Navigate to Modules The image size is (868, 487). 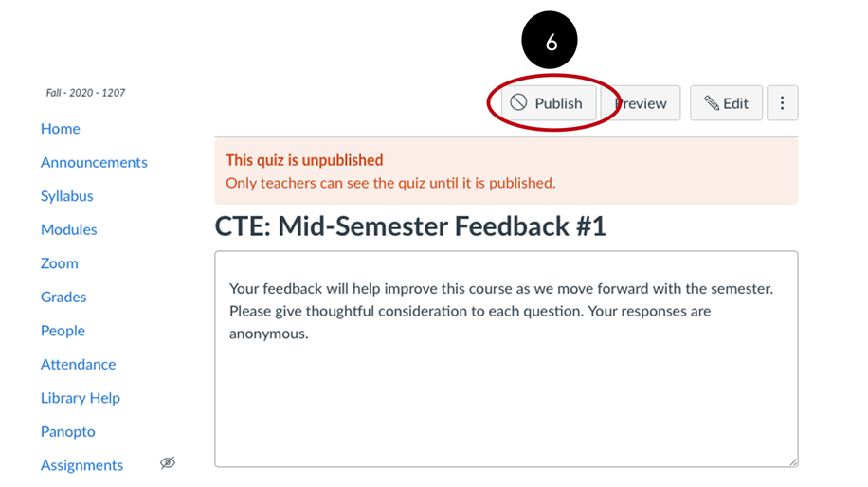pyautogui.click(x=68, y=229)
